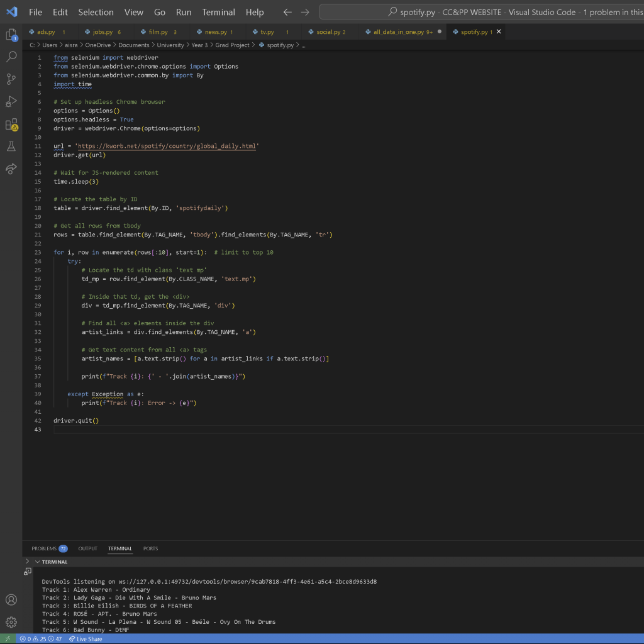Click the debug terminal icon beside the terminal

pyautogui.click(x=28, y=571)
